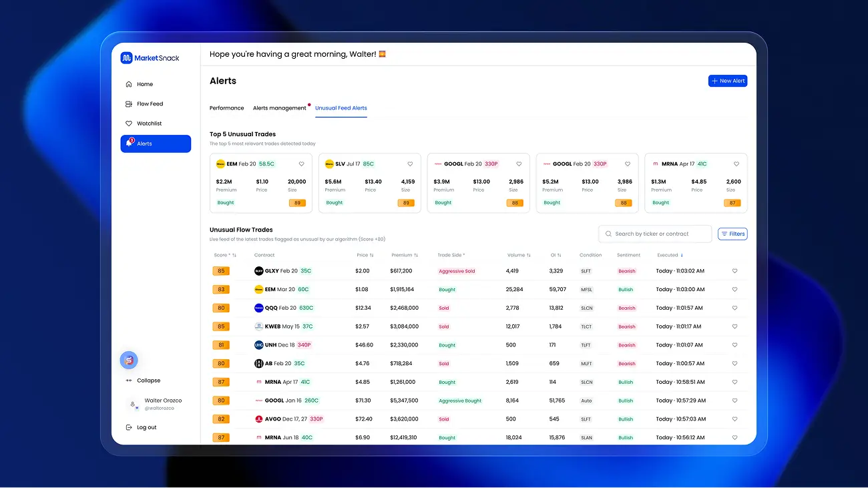Click the 330P tag on AVGO row

point(316,419)
